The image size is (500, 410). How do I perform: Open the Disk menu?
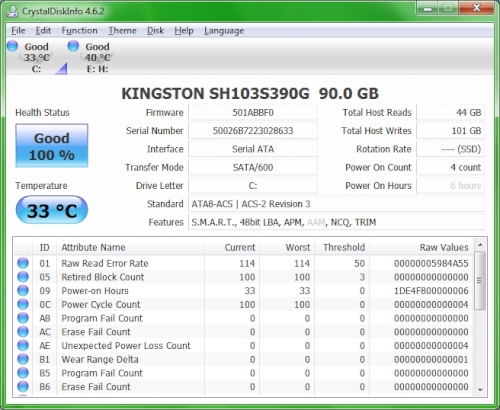tap(155, 31)
